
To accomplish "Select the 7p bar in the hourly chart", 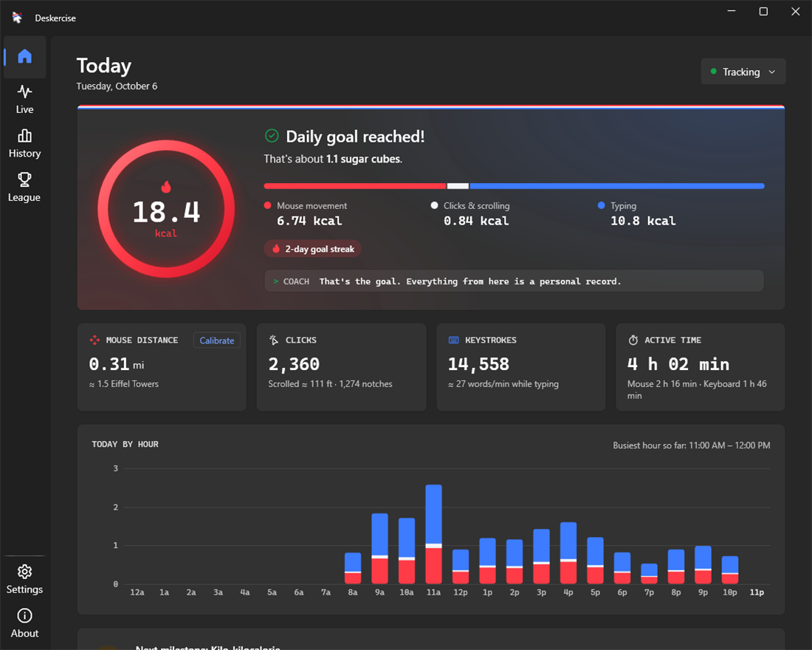I will [649, 573].
